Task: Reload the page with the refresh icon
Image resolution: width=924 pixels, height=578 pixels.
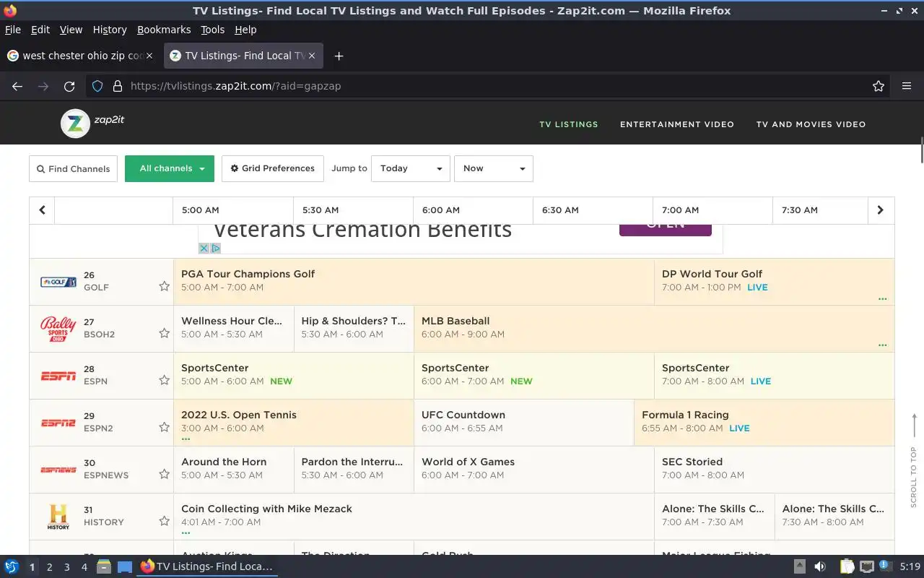Action: point(69,86)
